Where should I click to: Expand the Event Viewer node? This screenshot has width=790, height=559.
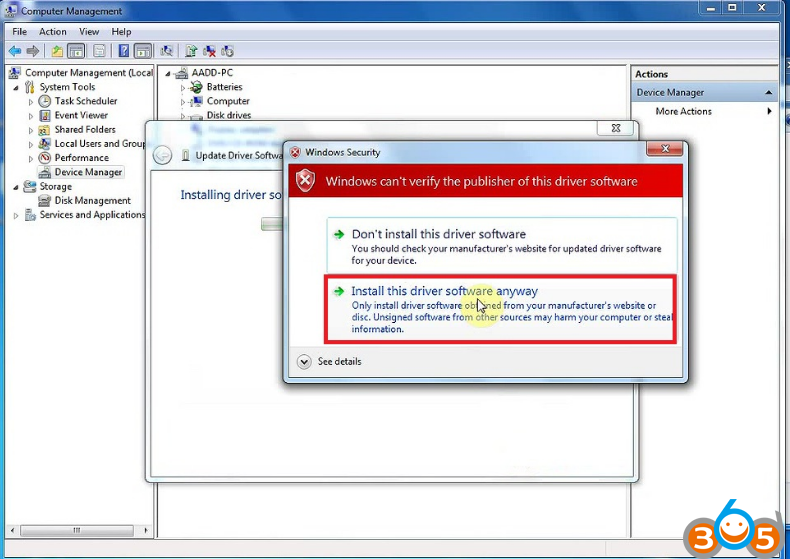(x=31, y=116)
